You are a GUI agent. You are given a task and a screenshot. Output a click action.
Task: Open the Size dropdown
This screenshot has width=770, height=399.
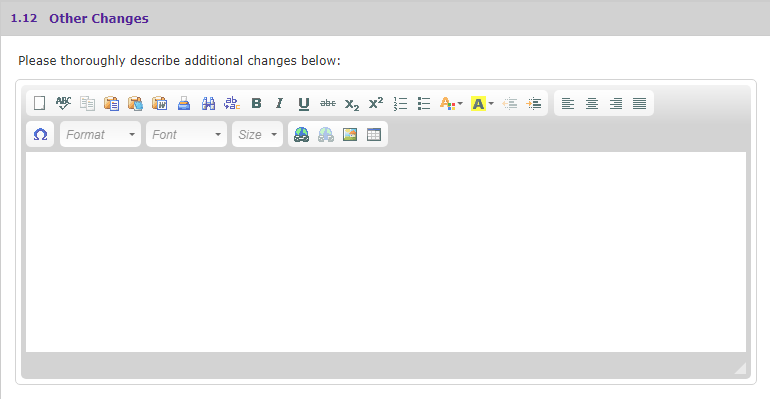[x=257, y=134]
